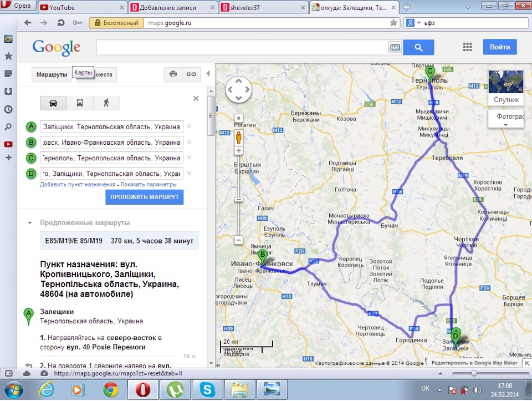Click the blue search magnifier button
The height and width of the screenshot is (401, 532).
(419, 47)
